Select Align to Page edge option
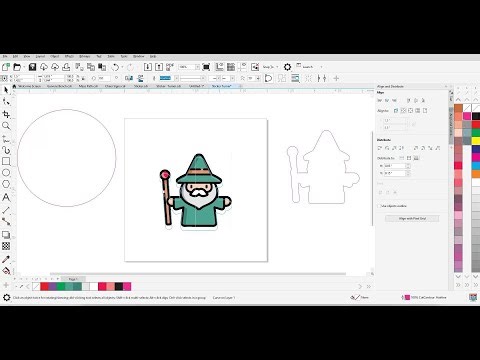480x360 pixels. (403, 111)
